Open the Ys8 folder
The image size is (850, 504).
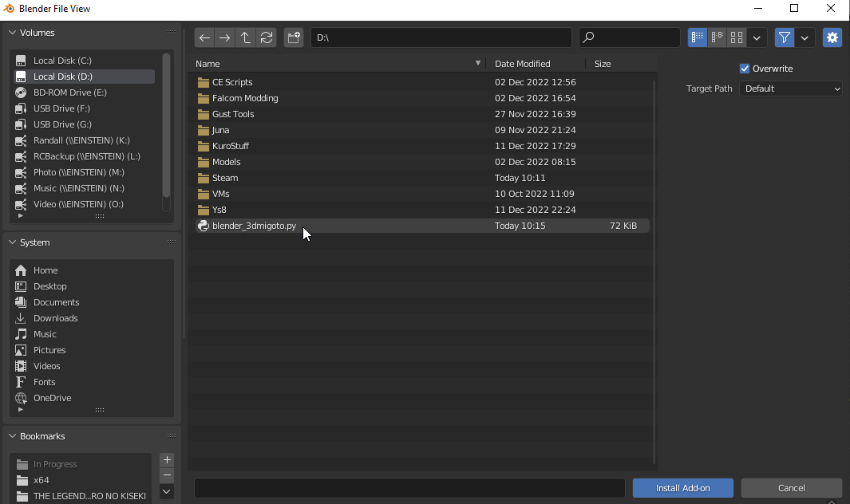coord(422,210)
